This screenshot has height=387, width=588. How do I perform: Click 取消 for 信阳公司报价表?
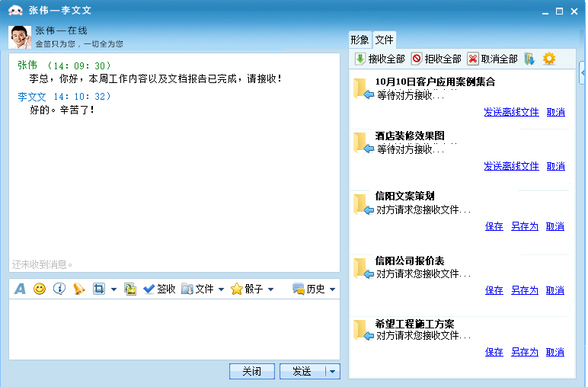click(x=555, y=290)
